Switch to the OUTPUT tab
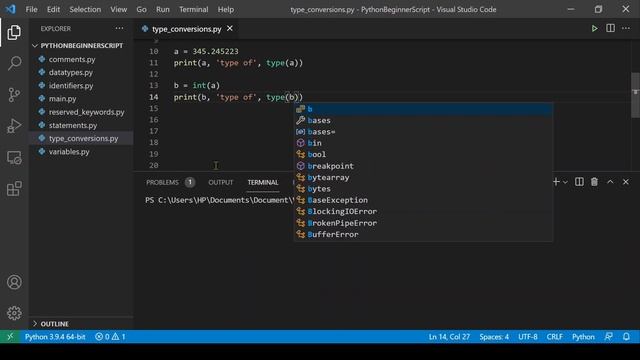Screen dimensions: 640x360 click(221, 182)
